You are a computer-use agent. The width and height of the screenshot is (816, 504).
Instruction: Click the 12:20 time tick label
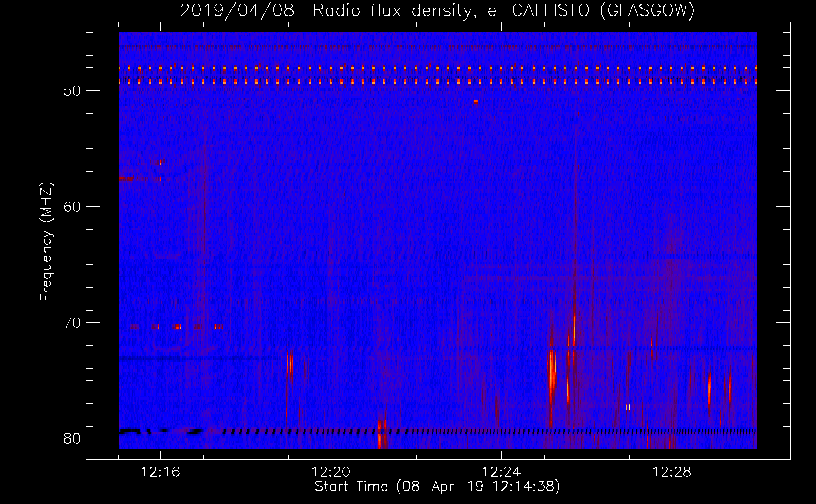pos(331,472)
